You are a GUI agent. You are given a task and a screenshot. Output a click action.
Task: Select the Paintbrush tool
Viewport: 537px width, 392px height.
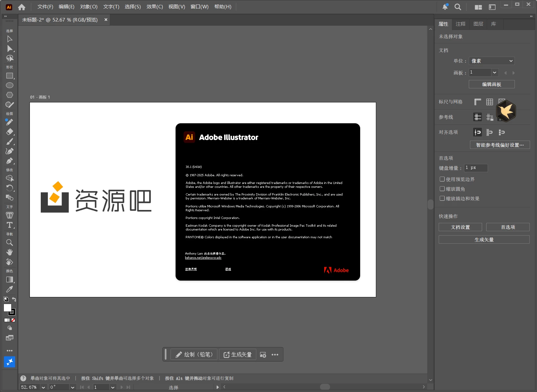click(x=9, y=142)
